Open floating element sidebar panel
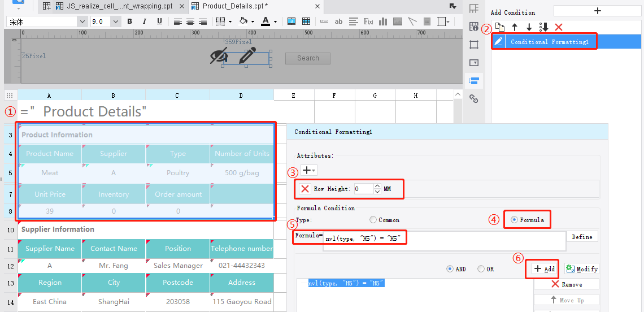 coord(474,45)
